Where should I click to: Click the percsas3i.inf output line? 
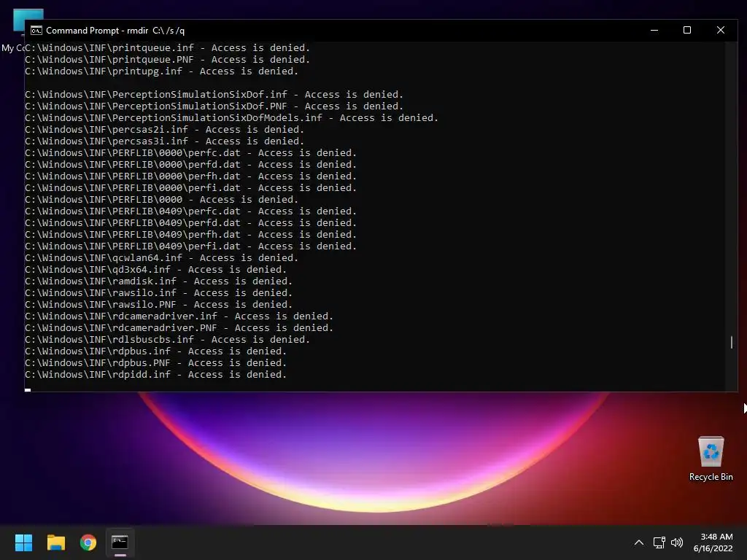pyautogui.click(x=164, y=141)
